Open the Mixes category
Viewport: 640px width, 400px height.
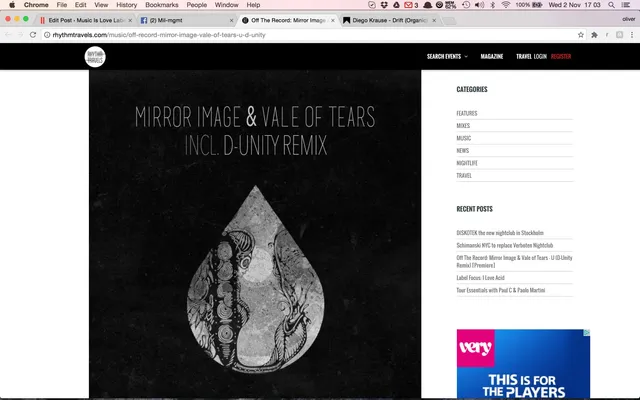tap(463, 126)
